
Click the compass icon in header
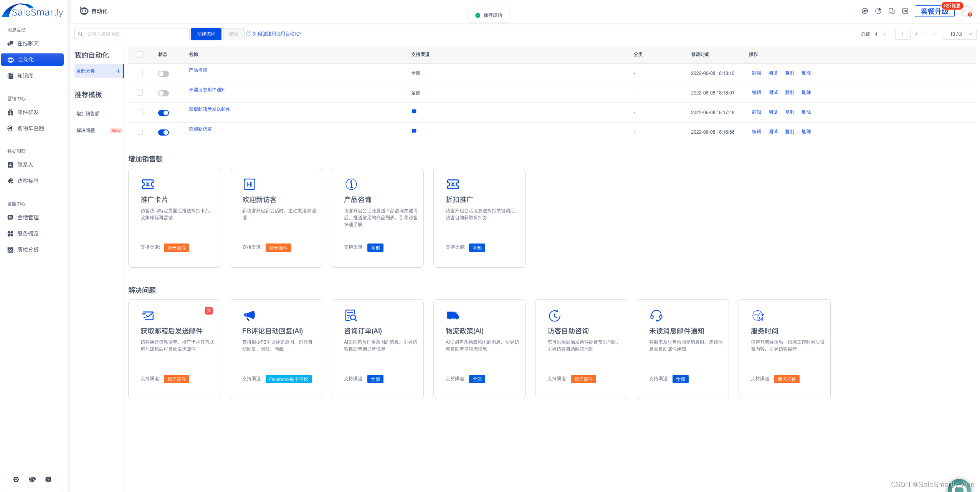[865, 11]
